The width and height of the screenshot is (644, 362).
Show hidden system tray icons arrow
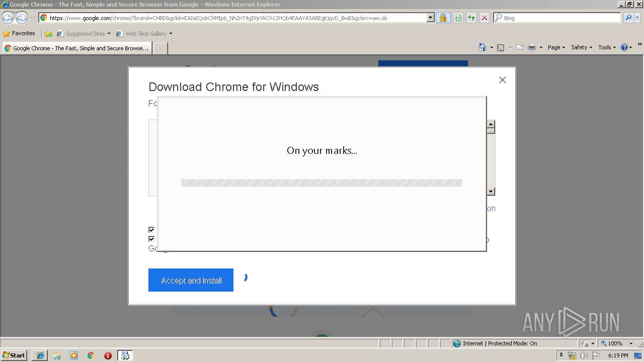coord(561,355)
